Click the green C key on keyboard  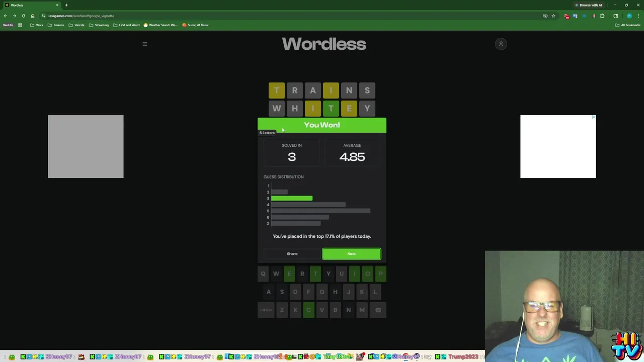(x=308, y=310)
